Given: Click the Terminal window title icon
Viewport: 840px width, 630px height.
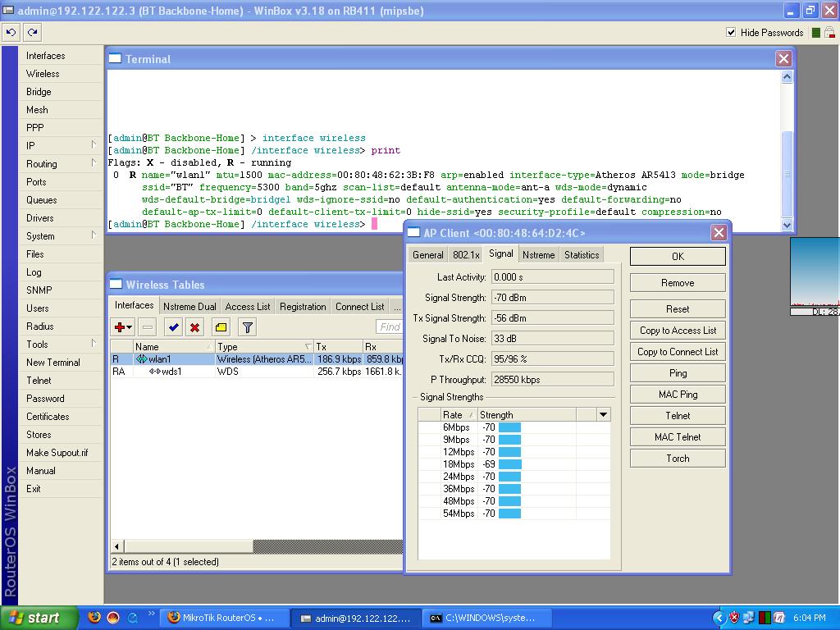Looking at the screenshot, I should (115, 58).
